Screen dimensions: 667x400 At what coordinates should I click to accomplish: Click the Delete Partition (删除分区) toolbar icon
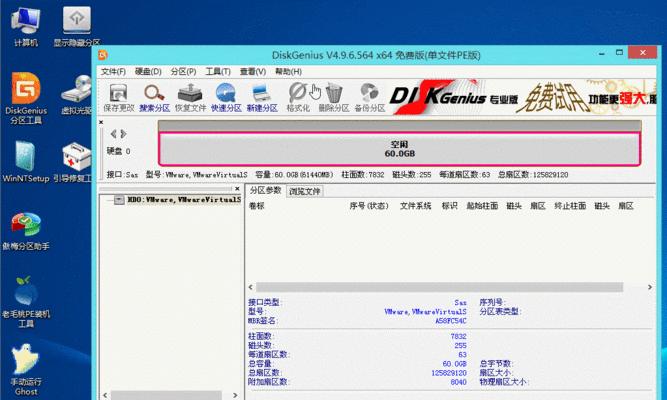click(x=334, y=98)
